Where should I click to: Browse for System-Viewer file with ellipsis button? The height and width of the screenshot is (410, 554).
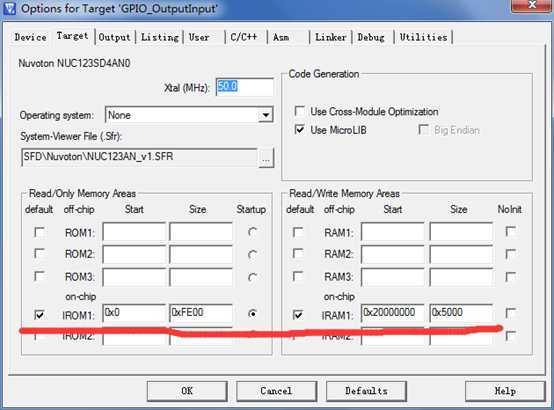tap(266, 159)
